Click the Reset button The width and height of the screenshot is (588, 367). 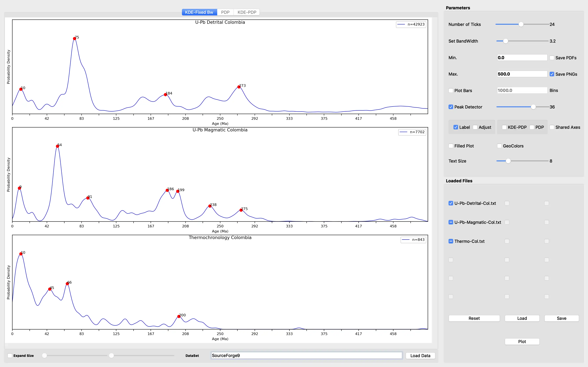click(474, 318)
